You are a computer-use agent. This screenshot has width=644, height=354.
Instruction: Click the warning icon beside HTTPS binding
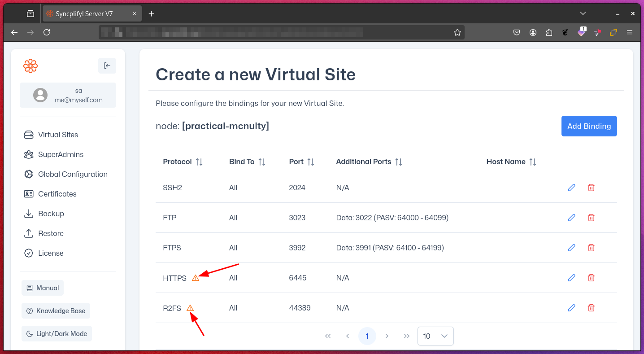(195, 277)
